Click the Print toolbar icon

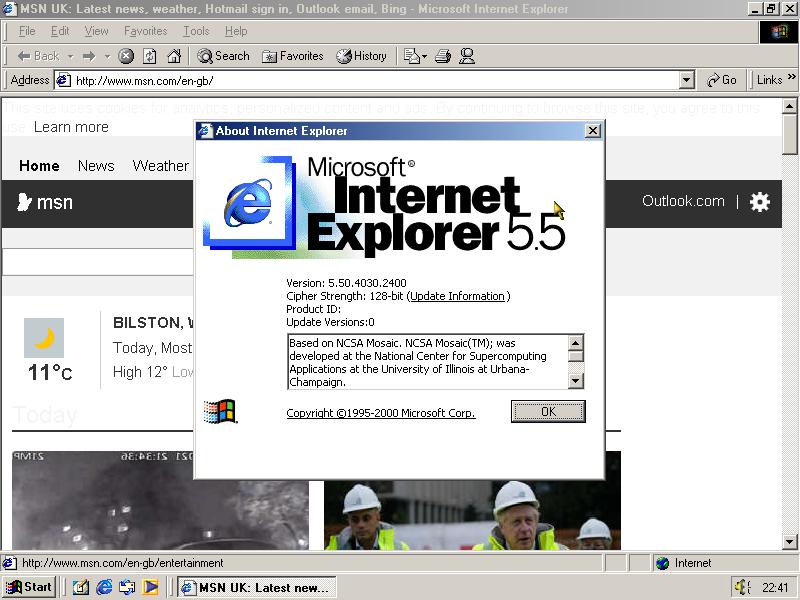(443, 56)
